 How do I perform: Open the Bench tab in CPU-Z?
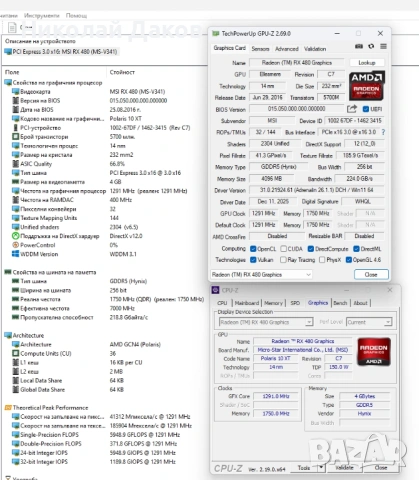tap(340, 303)
